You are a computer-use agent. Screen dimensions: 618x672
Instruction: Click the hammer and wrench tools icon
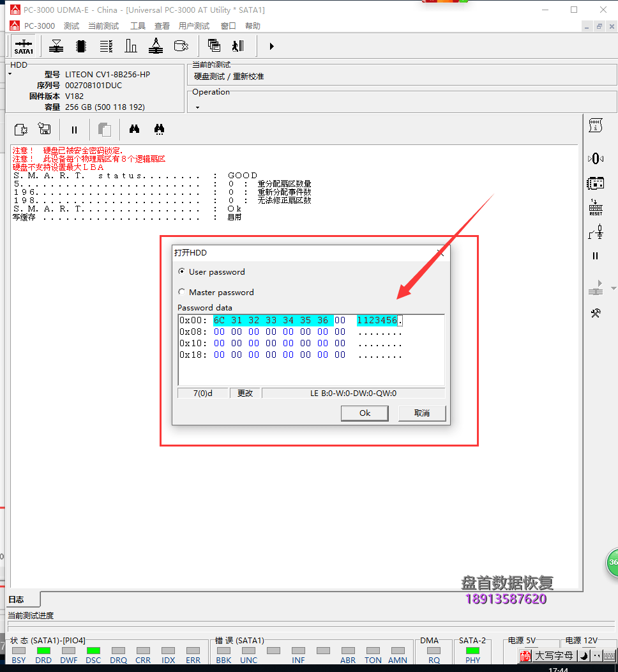point(595,313)
